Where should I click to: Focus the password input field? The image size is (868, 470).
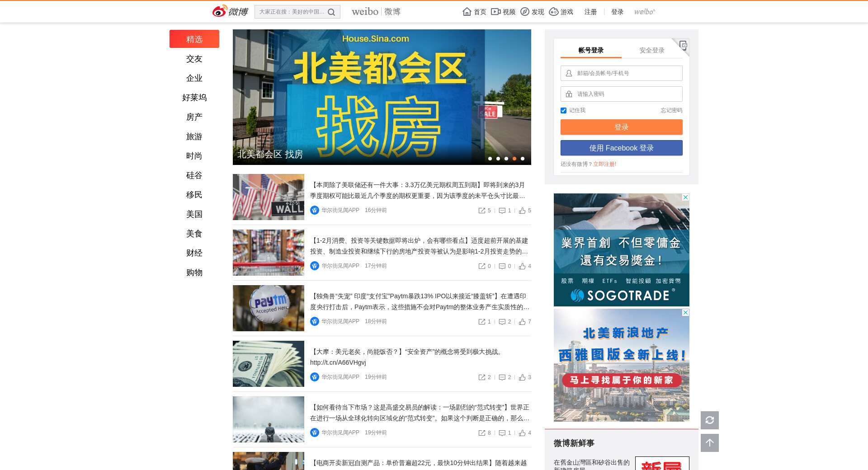pyautogui.click(x=626, y=94)
